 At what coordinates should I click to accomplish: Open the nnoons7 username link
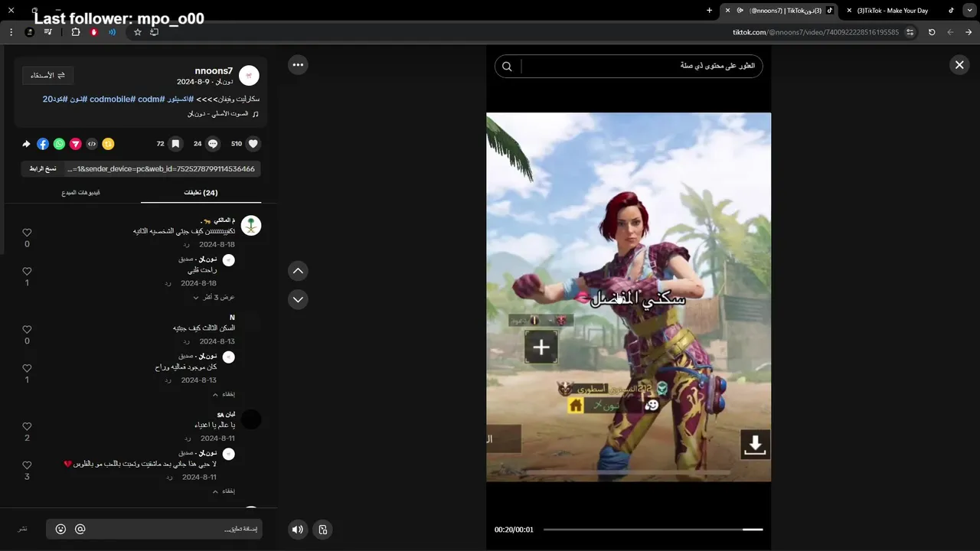[x=214, y=70]
